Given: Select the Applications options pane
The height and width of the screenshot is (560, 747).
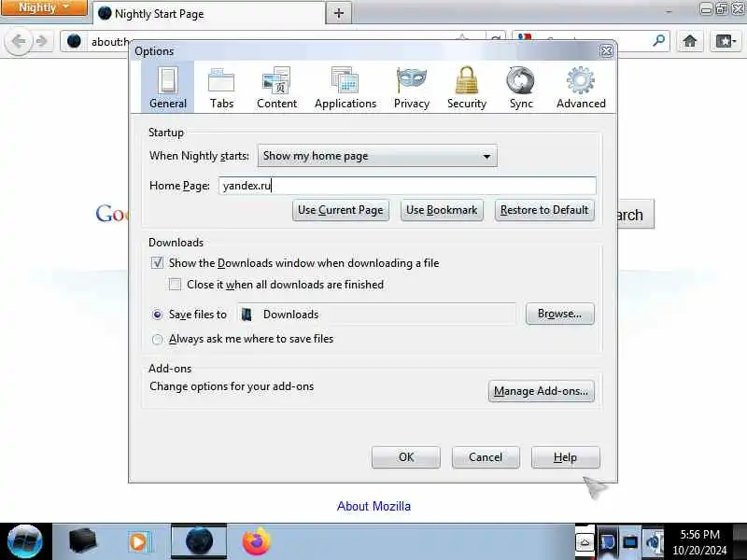Looking at the screenshot, I should tap(345, 87).
